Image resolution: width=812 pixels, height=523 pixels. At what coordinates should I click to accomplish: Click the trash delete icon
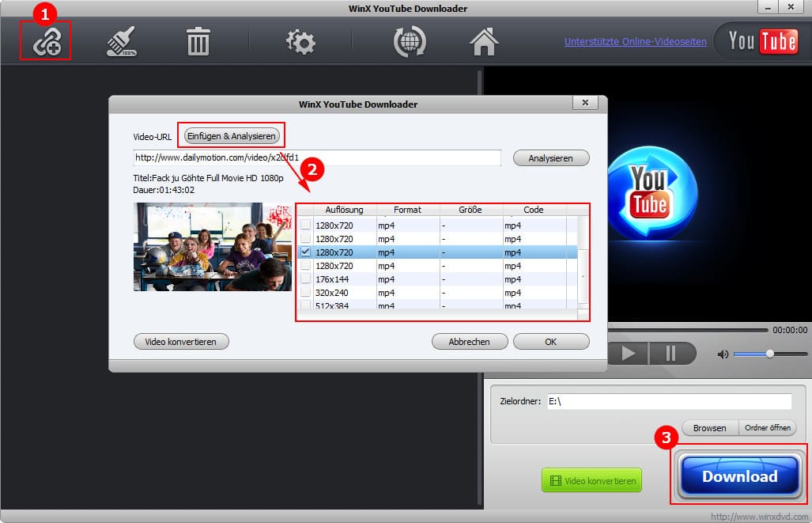click(x=198, y=41)
